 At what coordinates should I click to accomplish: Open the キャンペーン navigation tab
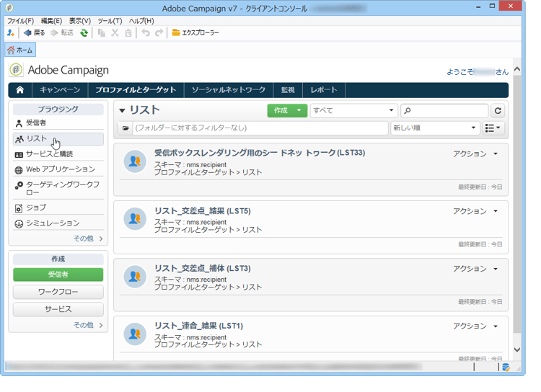[x=60, y=90]
